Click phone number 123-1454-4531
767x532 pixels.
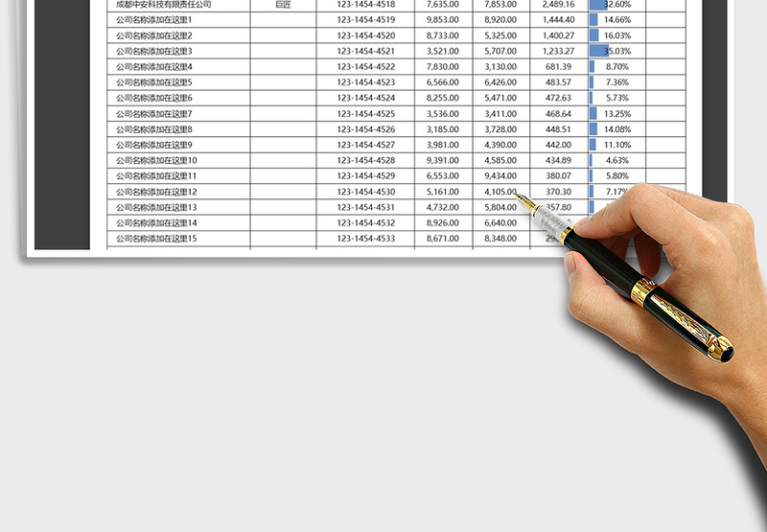(x=366, y=207)
